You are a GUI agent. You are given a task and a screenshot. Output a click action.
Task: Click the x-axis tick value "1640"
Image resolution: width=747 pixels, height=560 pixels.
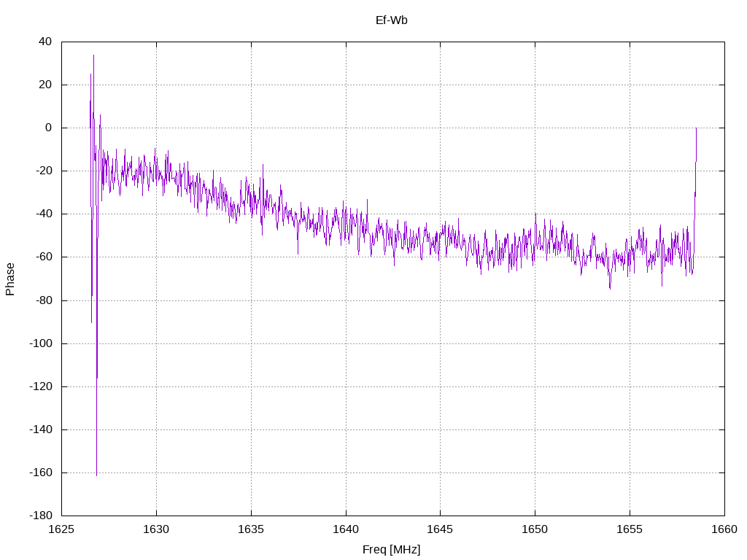tap(346, 529)
